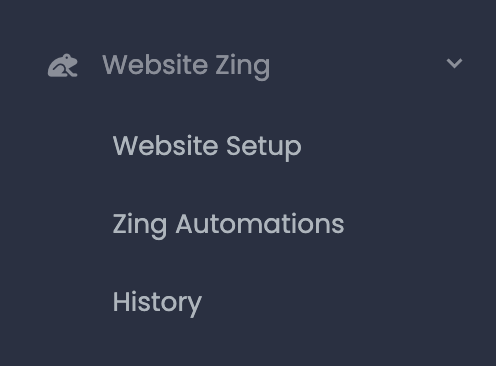The width and height of the screenshot is (496, 366).
Task: Toggle the Website Zing section chevron
Action: pos(454,63)
